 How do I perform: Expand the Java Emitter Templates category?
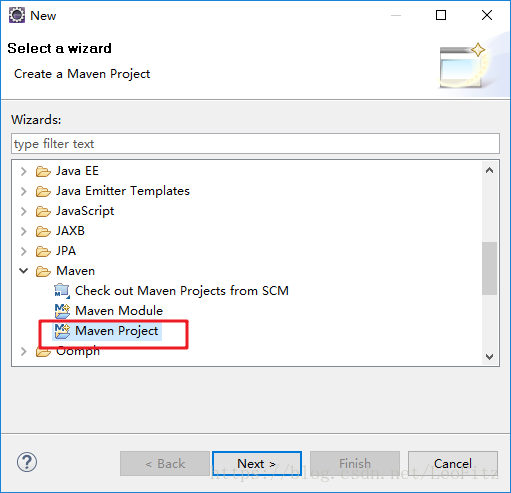click(23, 191)
